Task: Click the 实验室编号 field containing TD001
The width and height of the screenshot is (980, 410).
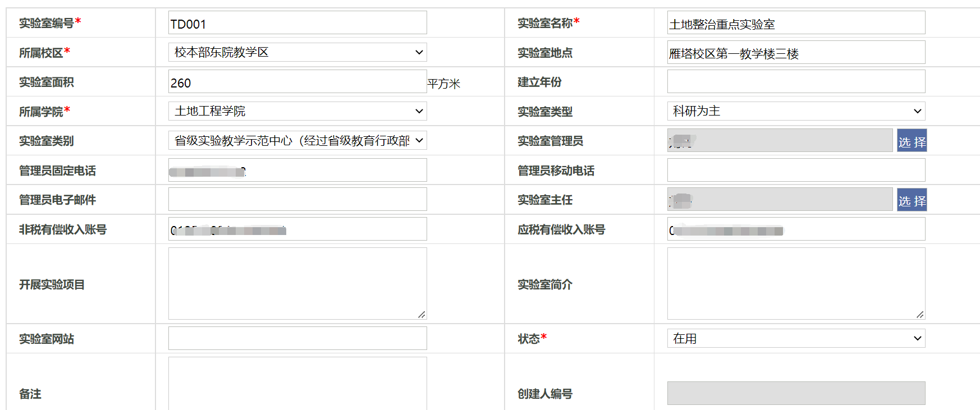Action: tap(297, 23)
